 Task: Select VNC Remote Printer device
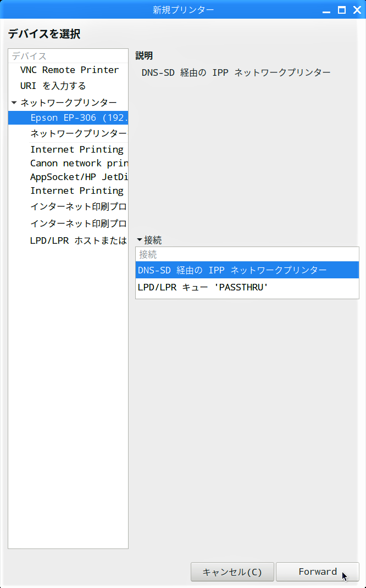(x=68, y=70)
